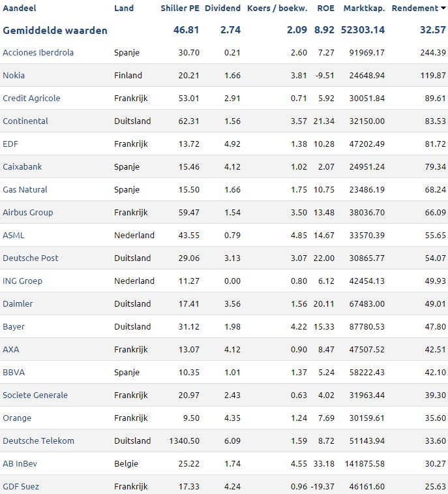Open the ASML stock link

[x=14, y=235]
